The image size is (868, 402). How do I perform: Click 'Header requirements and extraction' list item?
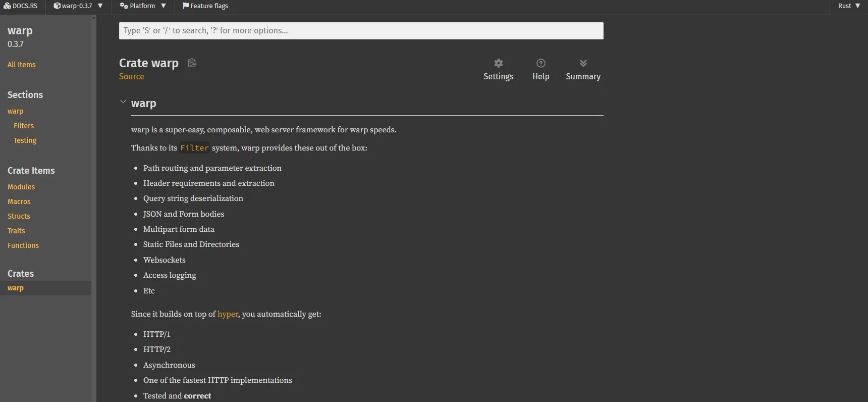point(209,183)
